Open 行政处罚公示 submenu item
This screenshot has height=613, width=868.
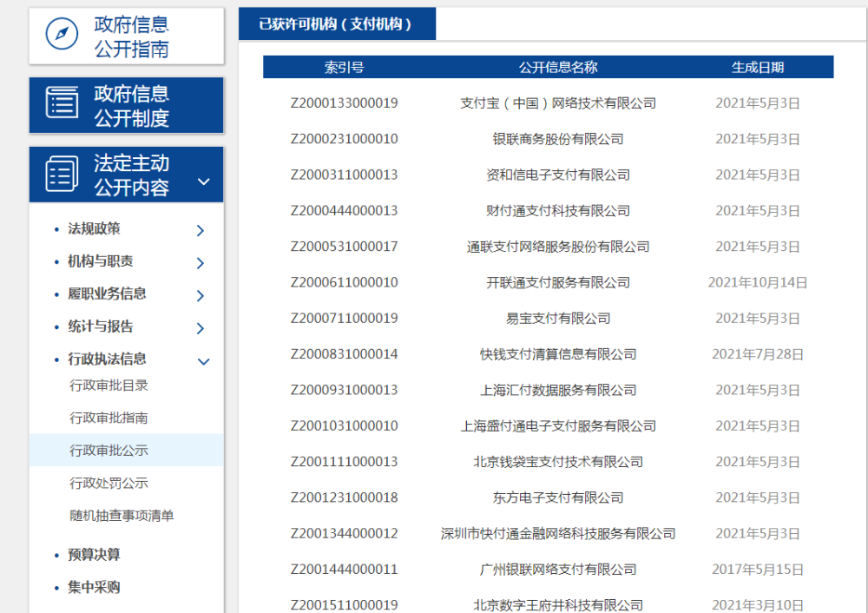(109, 484)
